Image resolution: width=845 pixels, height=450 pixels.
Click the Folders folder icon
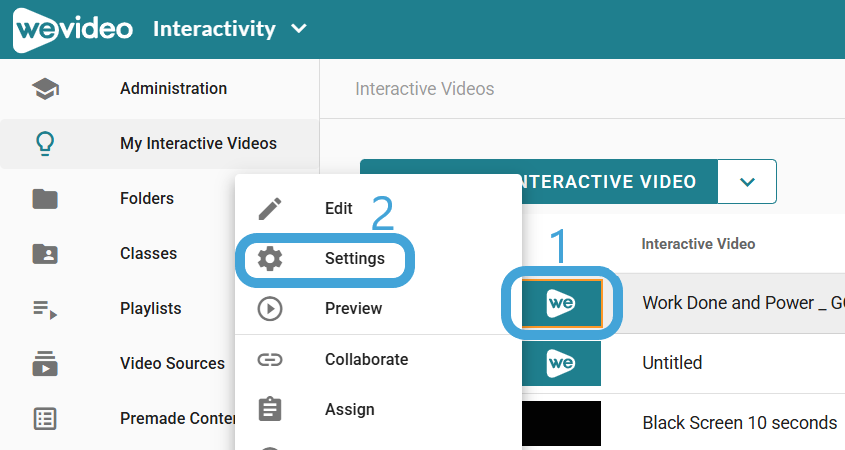click(45, 199)
